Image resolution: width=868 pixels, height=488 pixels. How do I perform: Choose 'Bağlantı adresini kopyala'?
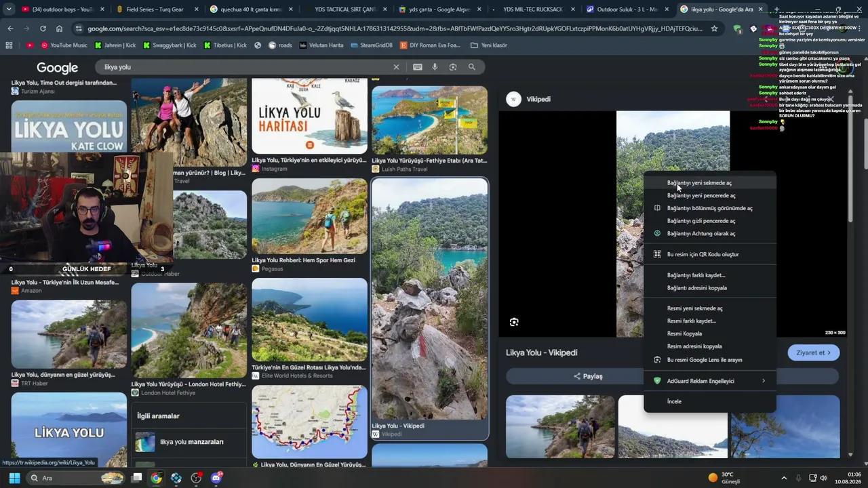point(710,288)
